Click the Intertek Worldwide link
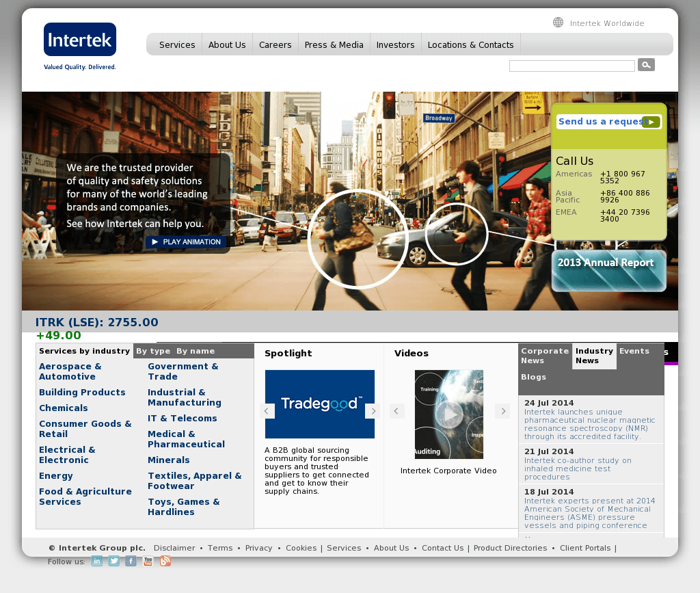700x593 pixels. click(x=607, y=23)
